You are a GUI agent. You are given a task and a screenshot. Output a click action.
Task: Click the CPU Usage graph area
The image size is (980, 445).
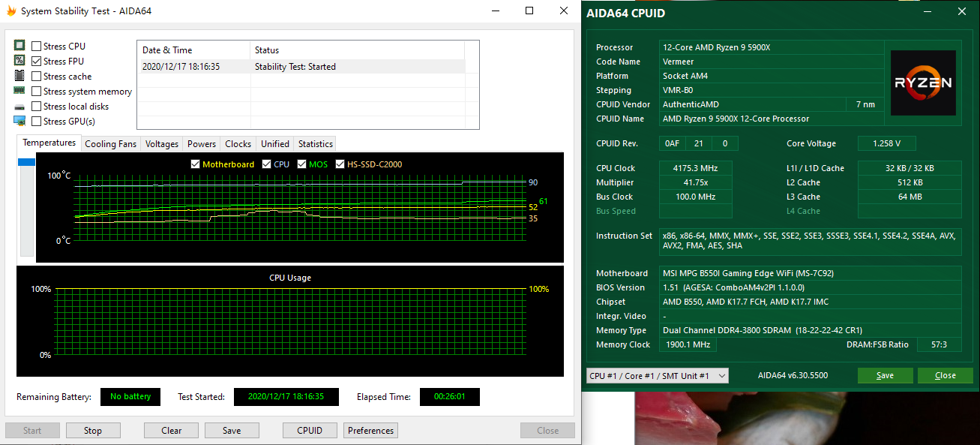coord(290,320)
